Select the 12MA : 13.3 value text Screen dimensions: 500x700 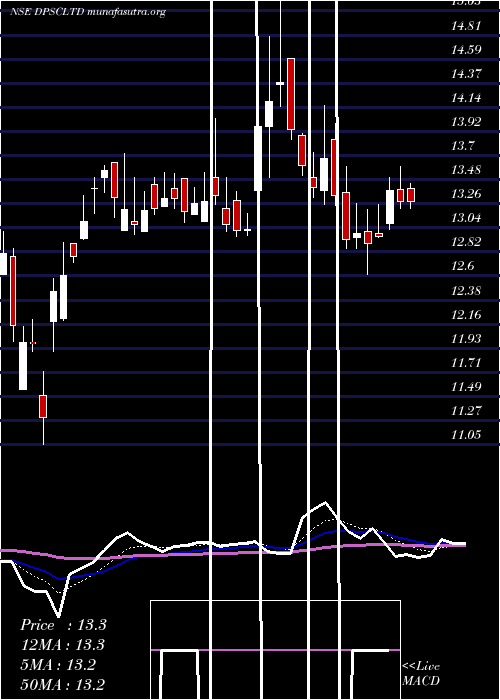(62, 645)
